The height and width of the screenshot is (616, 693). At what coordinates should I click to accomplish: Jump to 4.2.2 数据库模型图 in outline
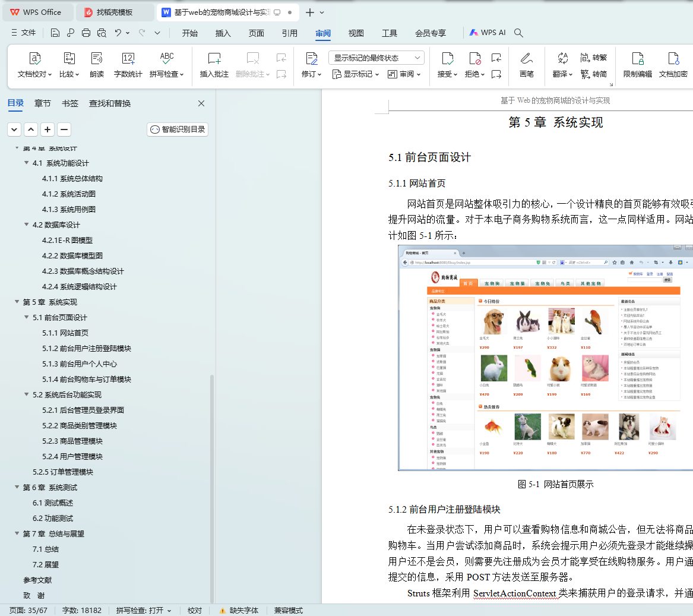72,255
